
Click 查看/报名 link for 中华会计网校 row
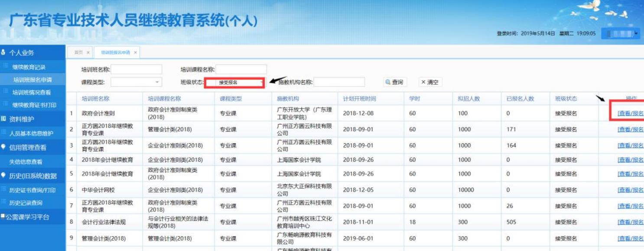pos(630,190)
